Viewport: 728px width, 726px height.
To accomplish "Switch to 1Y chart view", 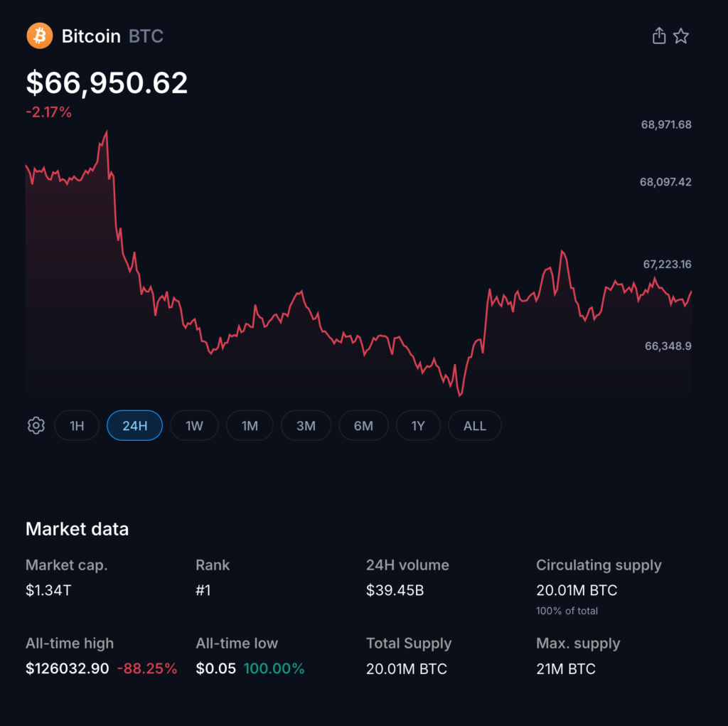I will 418,426.
